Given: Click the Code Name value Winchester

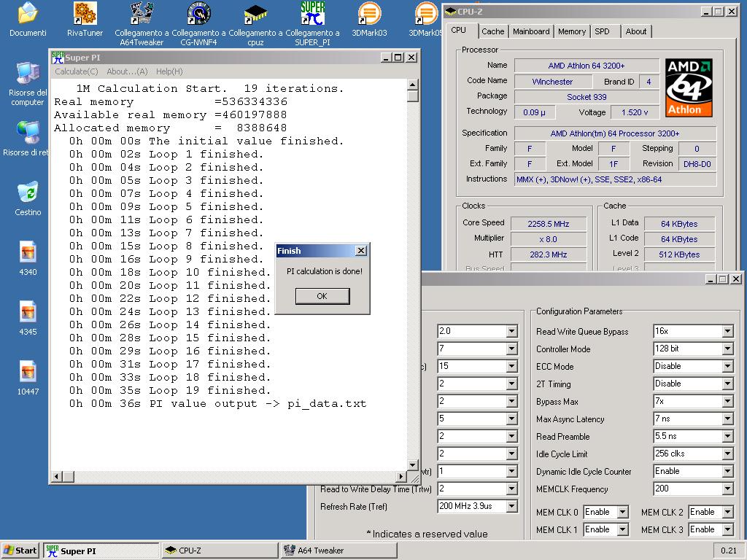Looking at the screenshot, I should click(553, 82).
